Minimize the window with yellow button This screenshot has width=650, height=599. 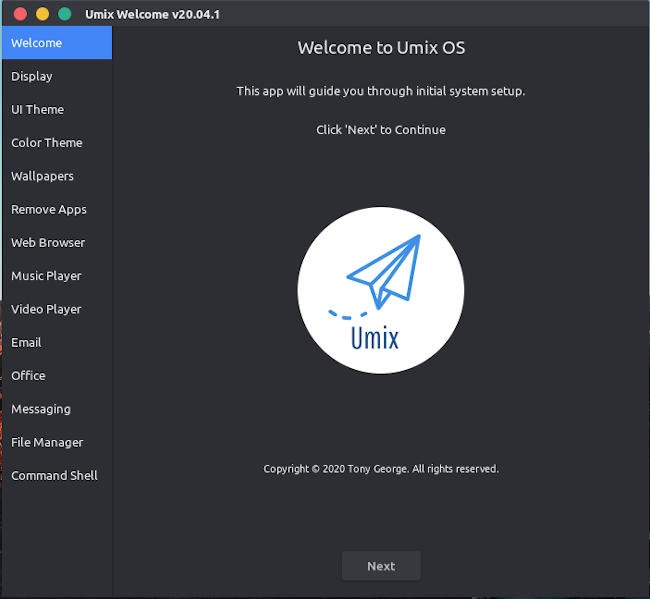coord(42,14)
